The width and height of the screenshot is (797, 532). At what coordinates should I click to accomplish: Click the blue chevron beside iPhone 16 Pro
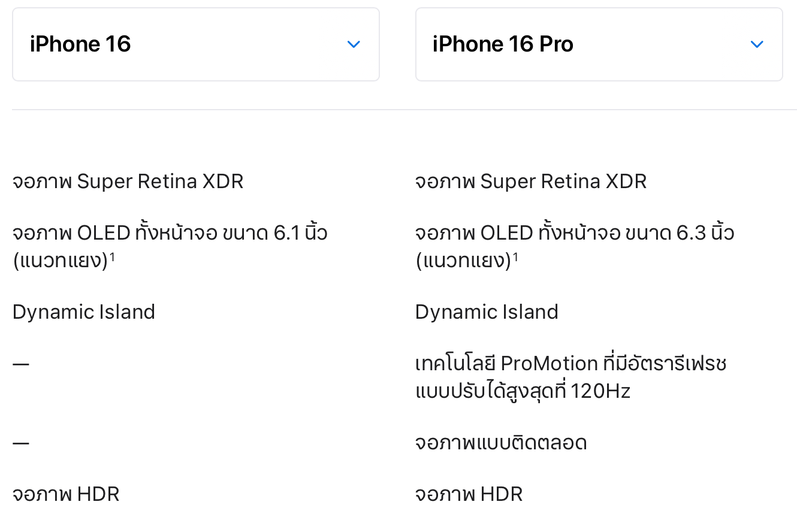[757, 44]
